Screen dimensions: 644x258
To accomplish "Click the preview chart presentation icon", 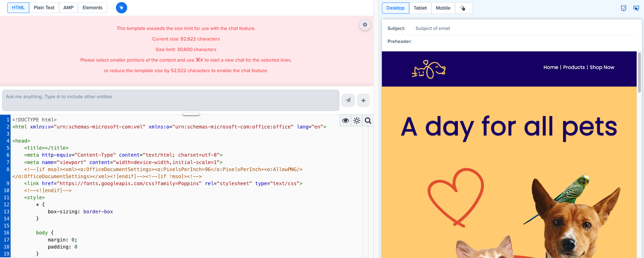I will click(624, 8).
